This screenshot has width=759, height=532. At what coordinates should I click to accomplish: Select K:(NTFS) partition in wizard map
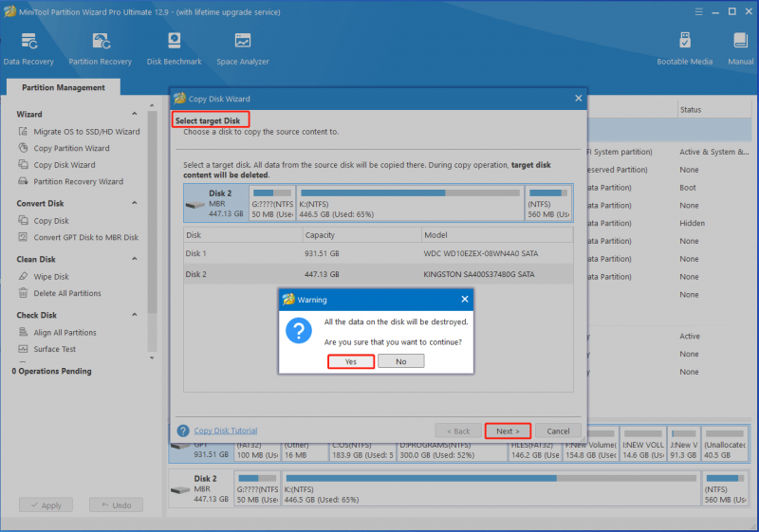click(x=410, y=203)
